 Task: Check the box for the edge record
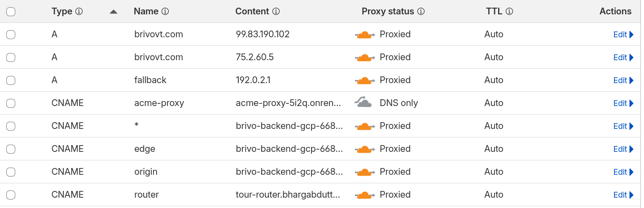tap(11, 149)
